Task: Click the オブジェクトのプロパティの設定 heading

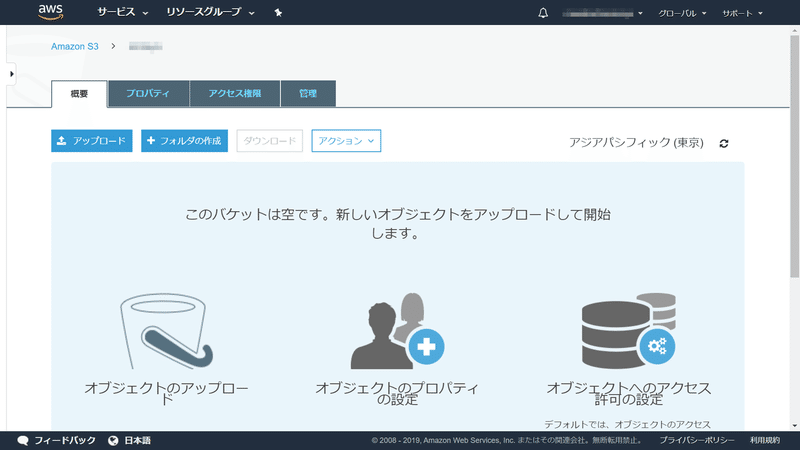Action: pos(397,393)
